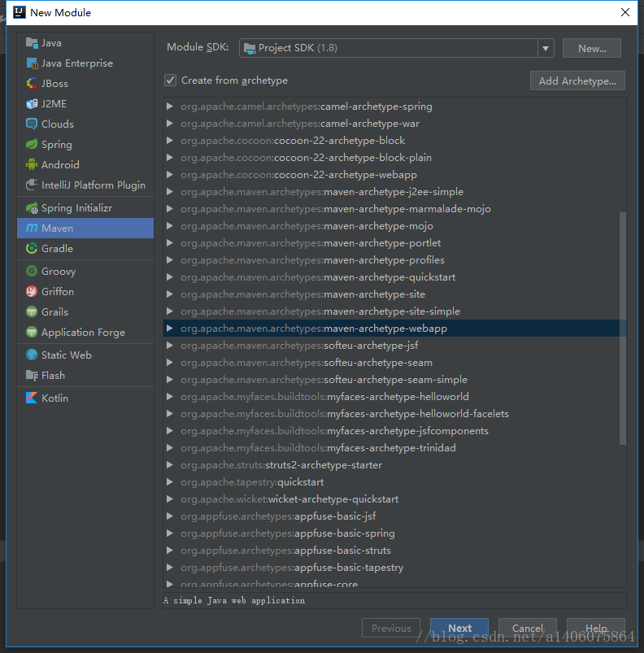
Task: Select myfaces-archetype-jsfcomponents row
Action: [x=394, y=431]
